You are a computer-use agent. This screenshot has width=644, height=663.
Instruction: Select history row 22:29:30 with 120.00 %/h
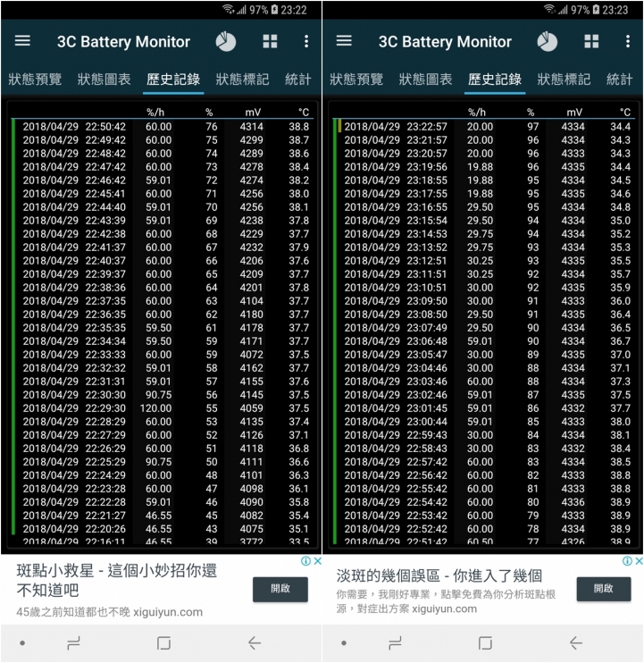click(164, 408)
